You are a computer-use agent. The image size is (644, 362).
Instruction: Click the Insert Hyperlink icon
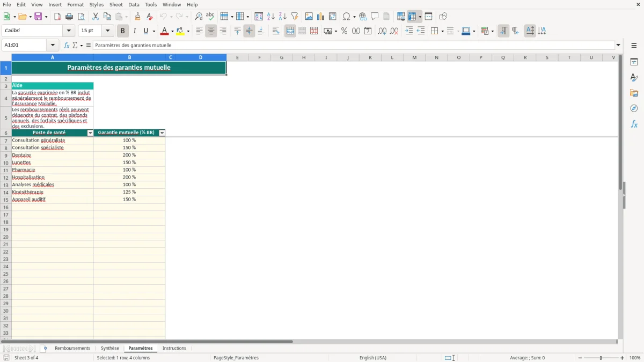click(363, 17)
